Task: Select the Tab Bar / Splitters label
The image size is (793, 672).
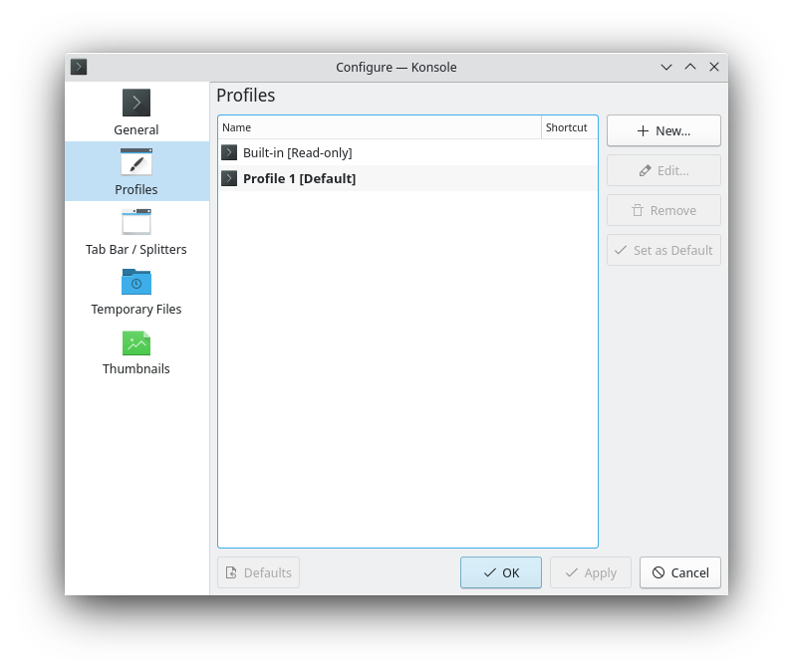Action: click(136, 249)
